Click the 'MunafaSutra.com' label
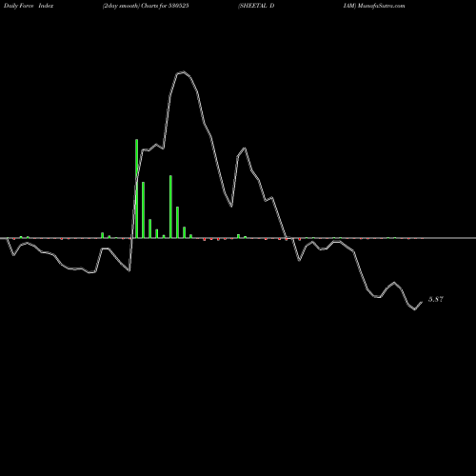 click(x=382, y=6)
